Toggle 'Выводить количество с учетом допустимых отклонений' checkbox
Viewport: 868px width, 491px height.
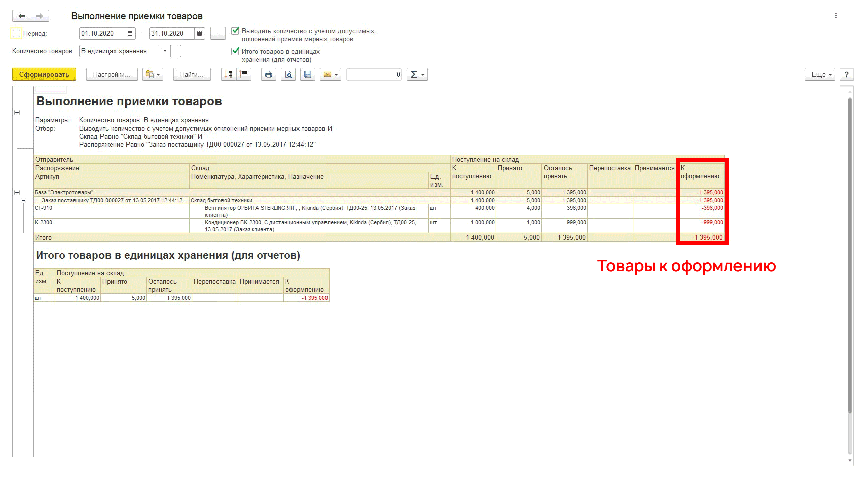pyautogui.click(x=235, y=31)
